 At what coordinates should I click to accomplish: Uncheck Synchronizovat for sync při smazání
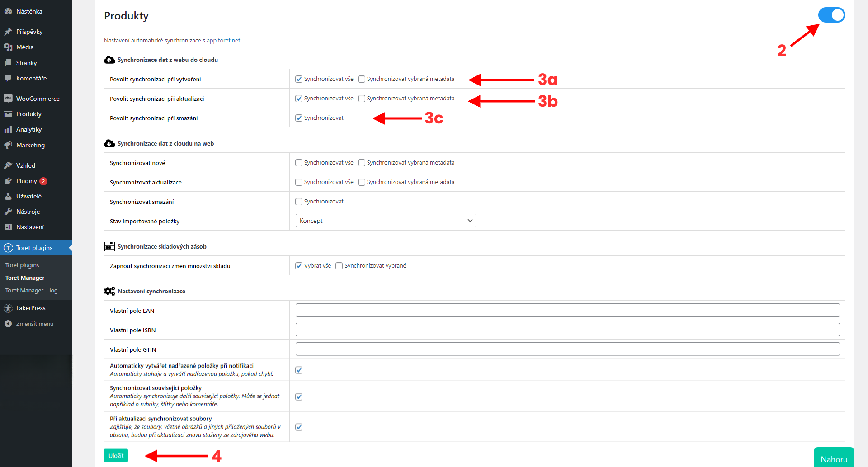pos(299,118)
